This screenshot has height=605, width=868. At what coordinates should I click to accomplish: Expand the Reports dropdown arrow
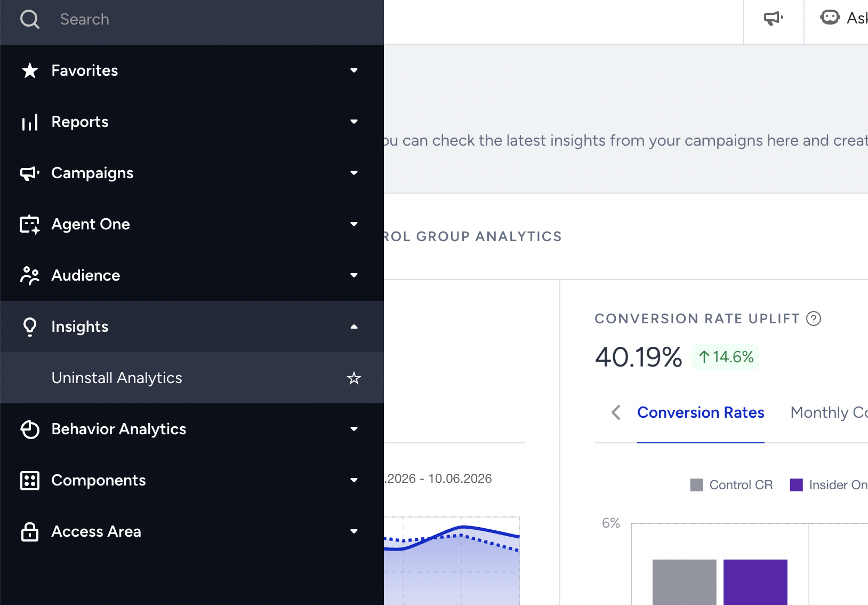354,122
